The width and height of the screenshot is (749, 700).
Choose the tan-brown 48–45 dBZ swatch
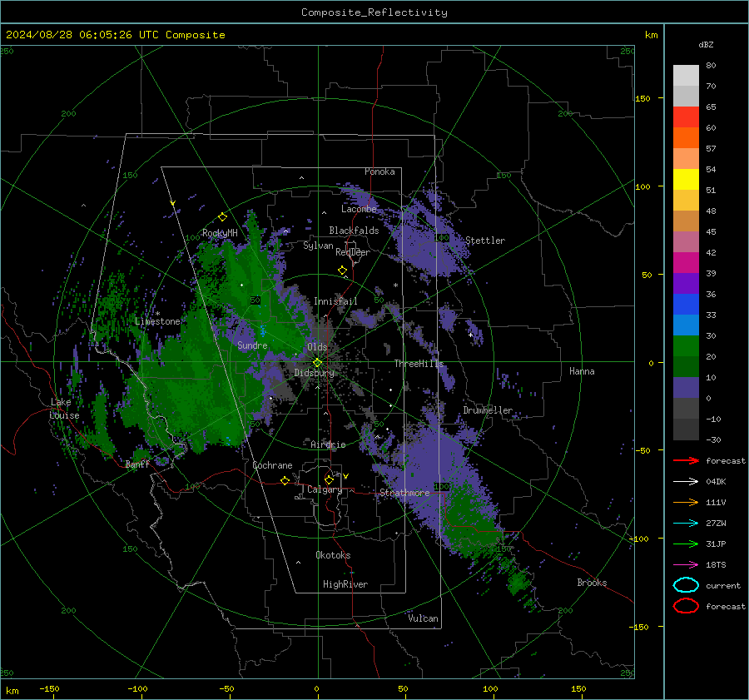point(686,221)
